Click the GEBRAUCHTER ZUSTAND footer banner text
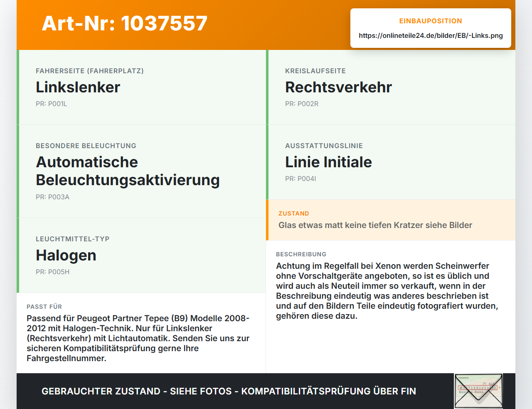This screenshot has width=532, height=409. [229, 391]
